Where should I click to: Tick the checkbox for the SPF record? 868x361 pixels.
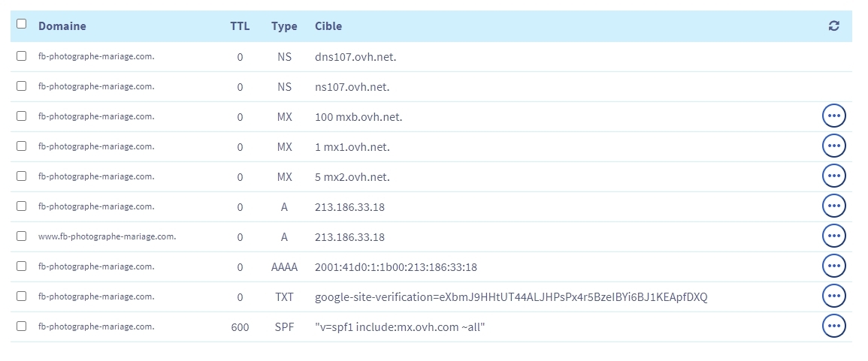pyautogui.click(x=21, y=326)
